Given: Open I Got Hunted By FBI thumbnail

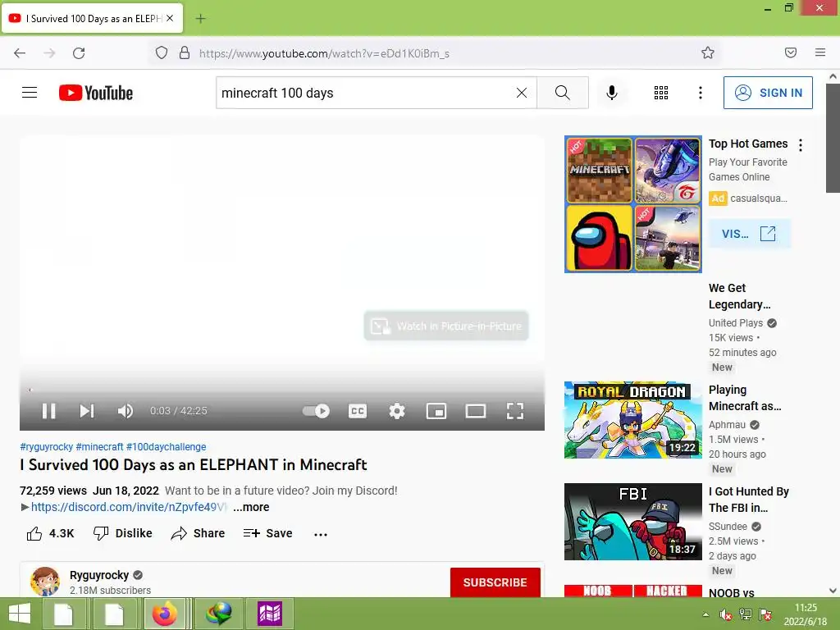Looking at the screenshot, I should click(633, 522).
